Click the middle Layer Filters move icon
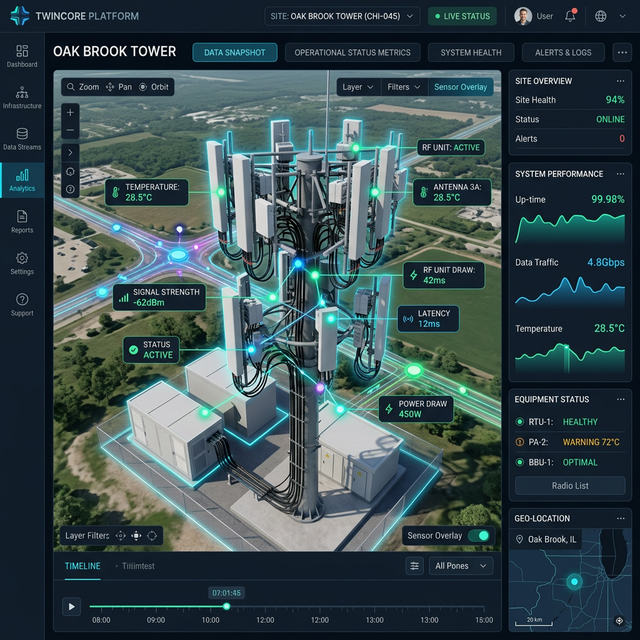Image resolution: width=640 pixels, height=640 pixels. (x=136, y=536)
